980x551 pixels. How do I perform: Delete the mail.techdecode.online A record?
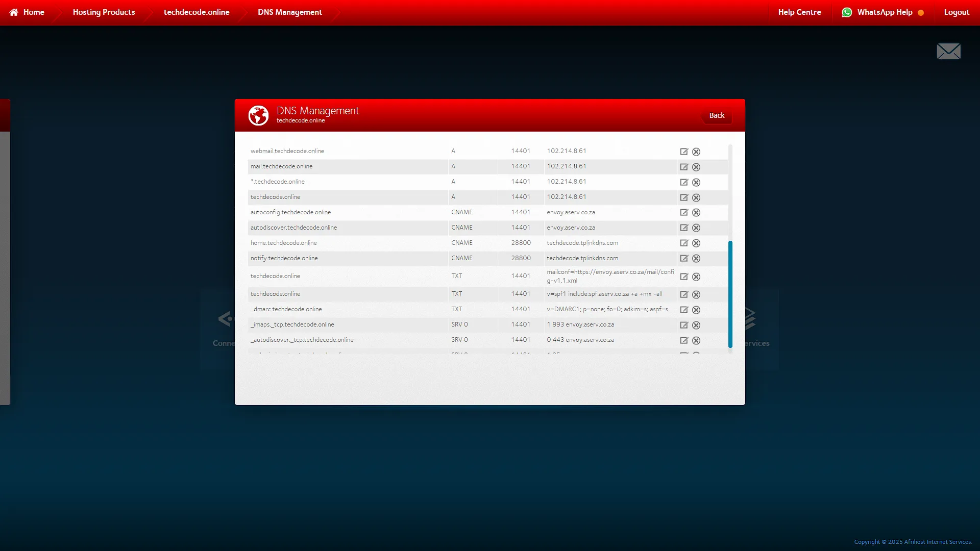click(696, 167)
